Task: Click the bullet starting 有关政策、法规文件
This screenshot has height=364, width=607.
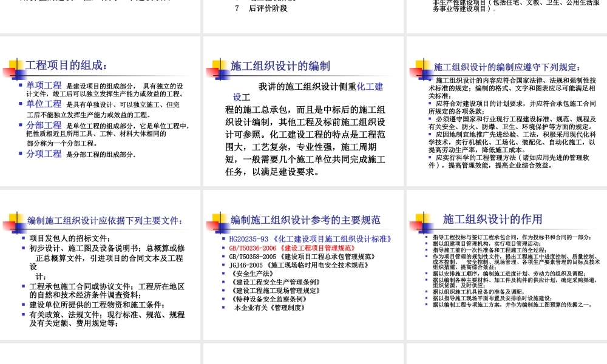Action: coord(107,318)
